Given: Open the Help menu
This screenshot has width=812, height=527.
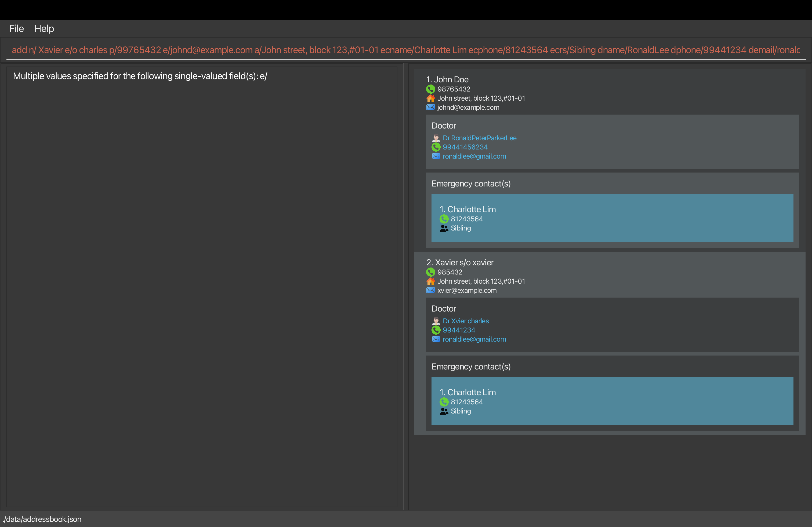Looking at the screenshot, I should click(44, 29).
